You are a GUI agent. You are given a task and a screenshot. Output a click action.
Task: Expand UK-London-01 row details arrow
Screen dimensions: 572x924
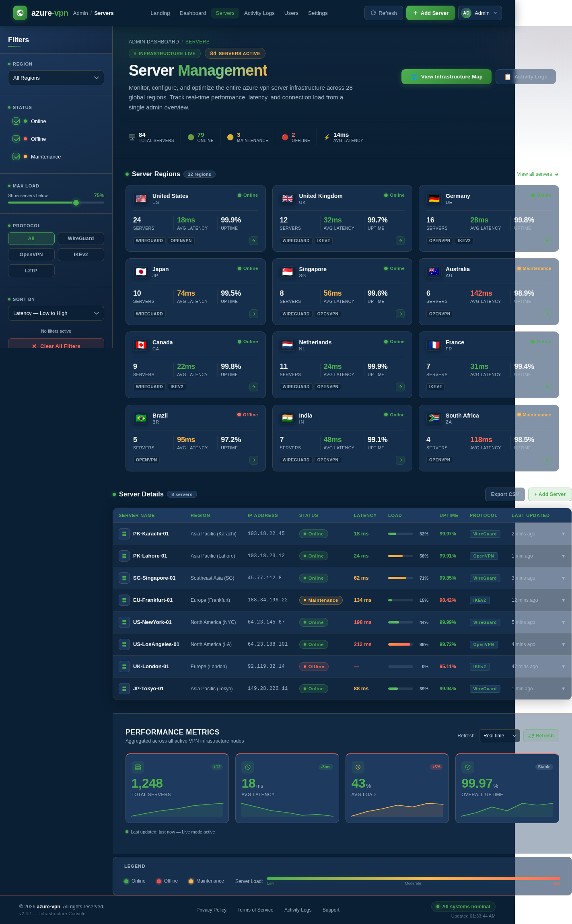point(563,667)
